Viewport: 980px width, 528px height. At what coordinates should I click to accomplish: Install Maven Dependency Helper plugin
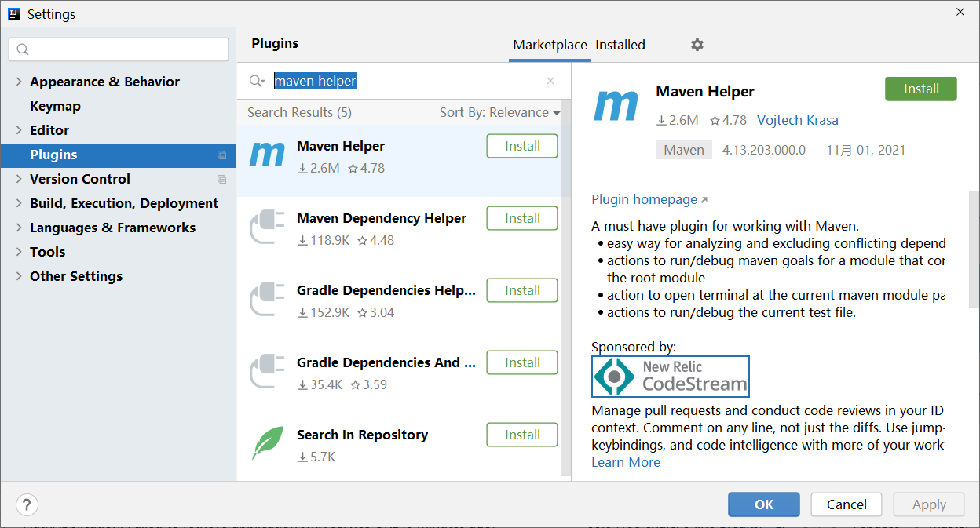click(x=522, y=218)
